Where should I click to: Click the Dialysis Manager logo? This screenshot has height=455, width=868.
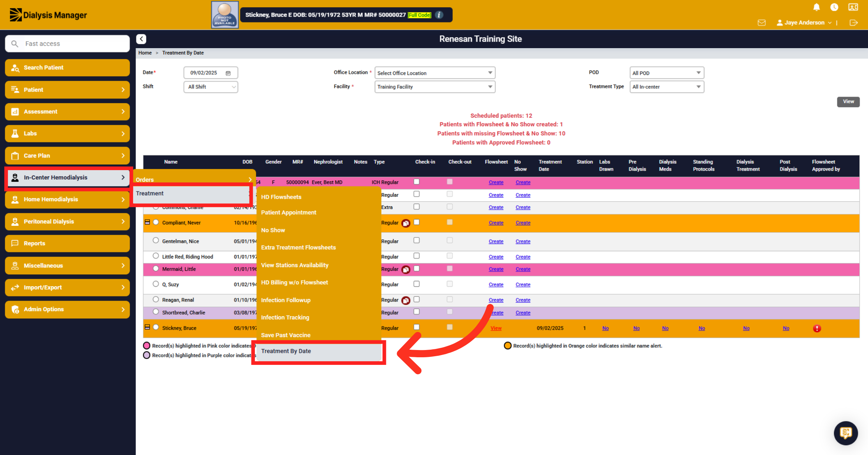48,15
